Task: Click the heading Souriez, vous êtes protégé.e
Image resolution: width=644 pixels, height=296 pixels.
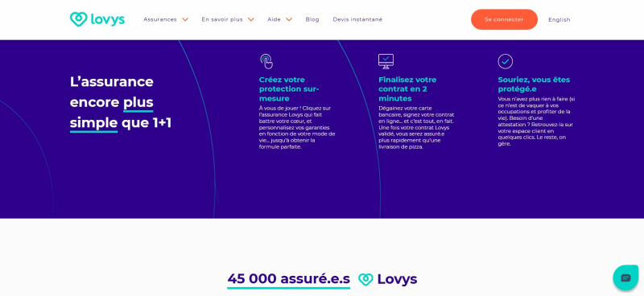Action: 534,84
